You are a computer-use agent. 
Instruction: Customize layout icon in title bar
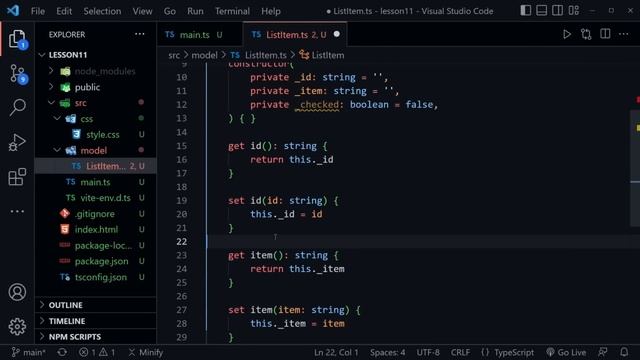[573, 11]
